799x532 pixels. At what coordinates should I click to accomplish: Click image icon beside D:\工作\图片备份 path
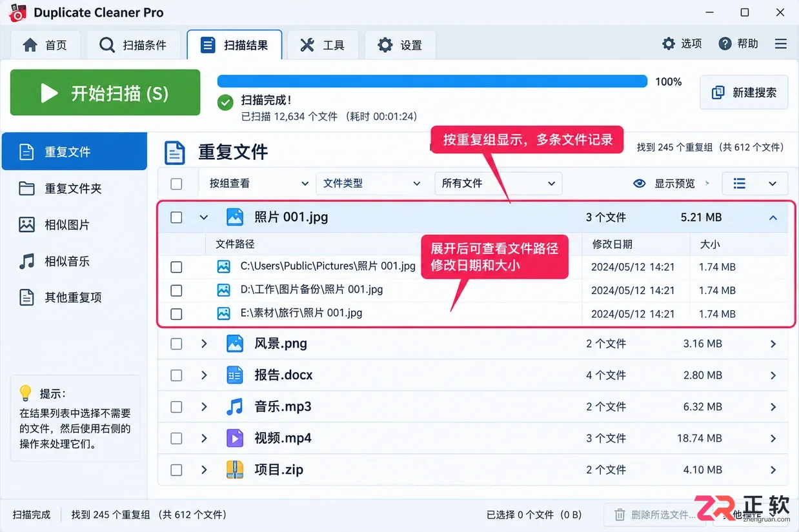(224, 290)
